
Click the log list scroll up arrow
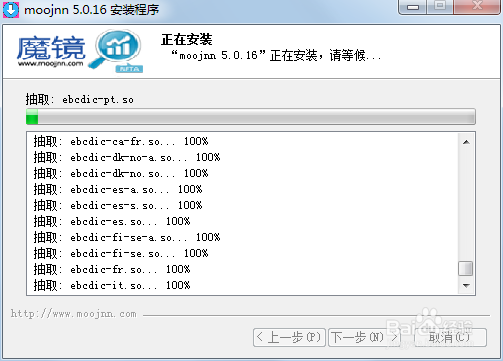466,142
